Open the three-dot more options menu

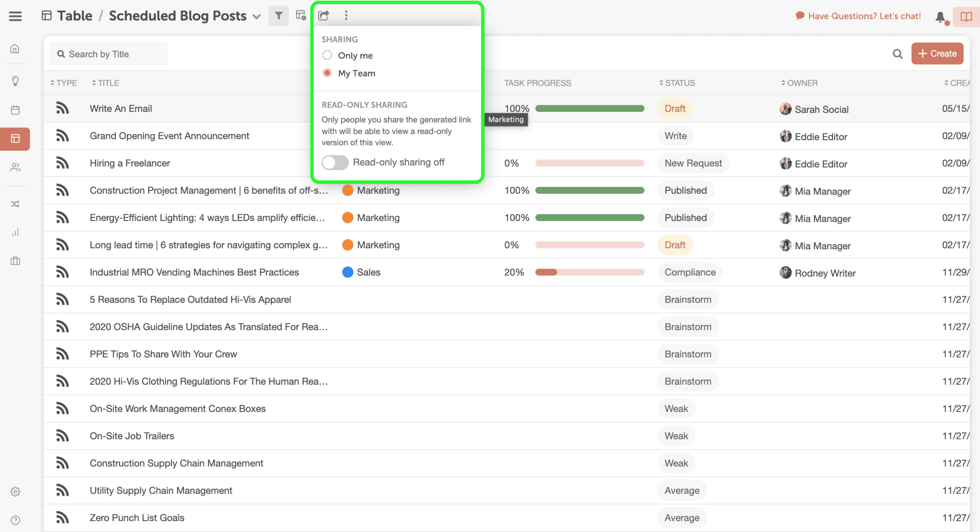tap(346, 16)
